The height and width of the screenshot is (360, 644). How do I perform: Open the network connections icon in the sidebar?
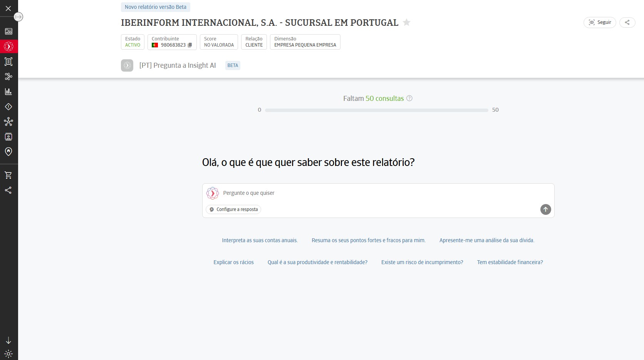(8, 122)
